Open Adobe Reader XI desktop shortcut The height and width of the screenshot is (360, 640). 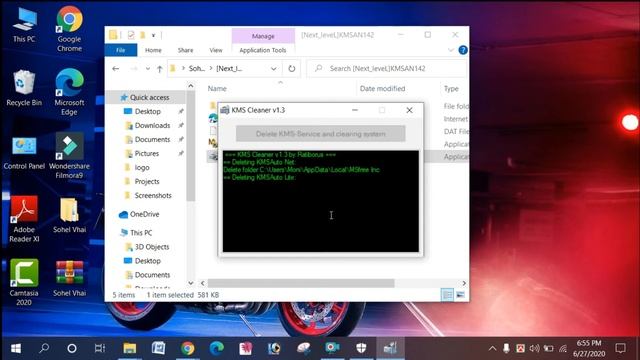[24, 219]
